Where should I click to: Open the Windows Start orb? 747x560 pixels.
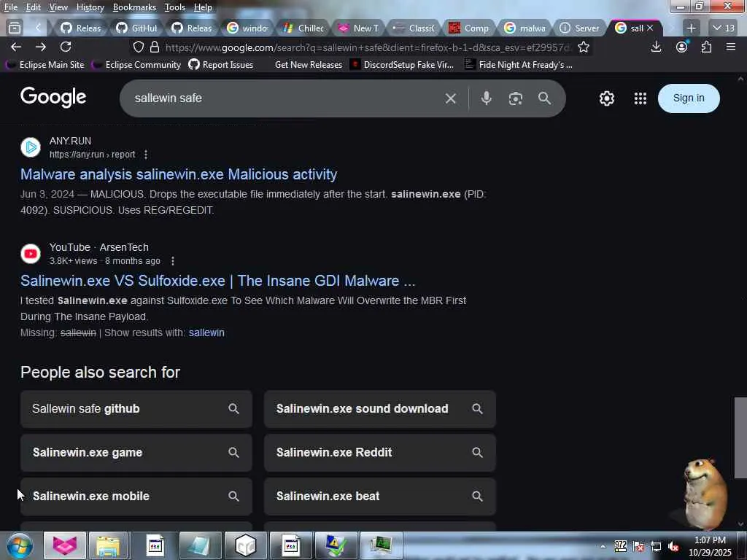click(19, 546)
